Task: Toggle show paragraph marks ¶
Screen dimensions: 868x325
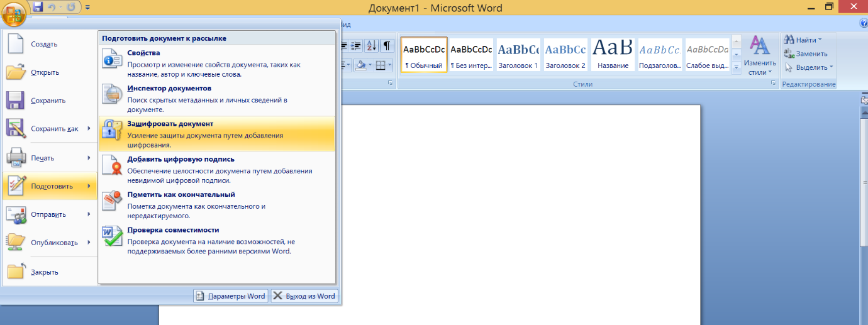Action: tap(387, 45)
